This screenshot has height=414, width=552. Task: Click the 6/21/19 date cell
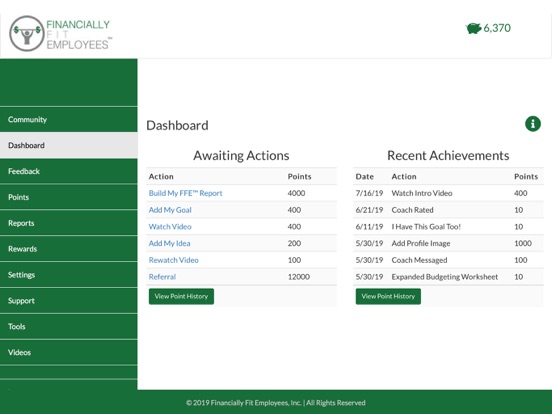point(369,210)
